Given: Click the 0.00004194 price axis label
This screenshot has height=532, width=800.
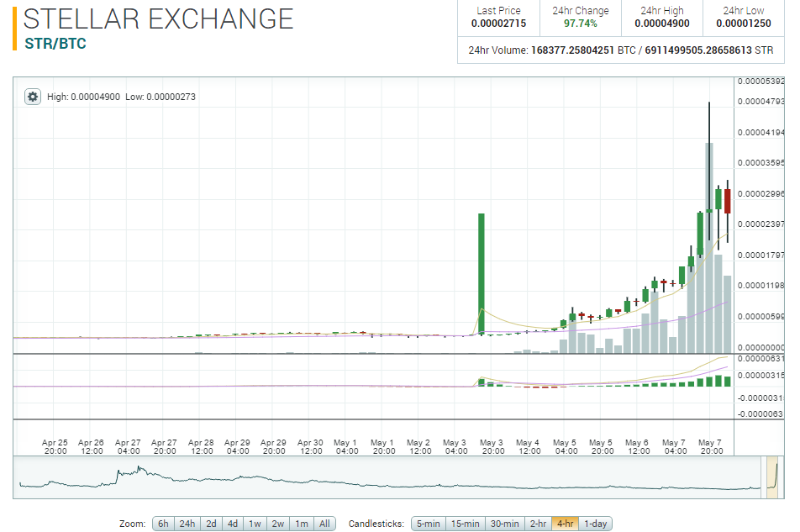Looking at the screenshot, I should pos(761,133).
